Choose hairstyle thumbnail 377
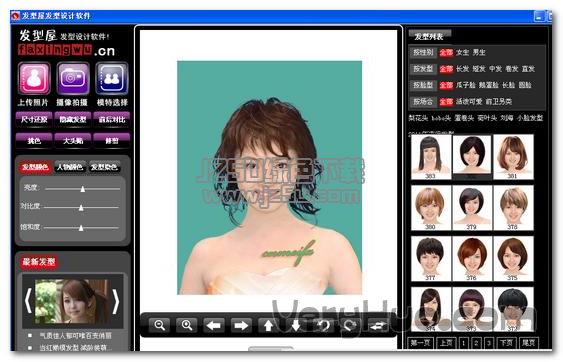The image size is (563, 362). click(x=431, y=259)
